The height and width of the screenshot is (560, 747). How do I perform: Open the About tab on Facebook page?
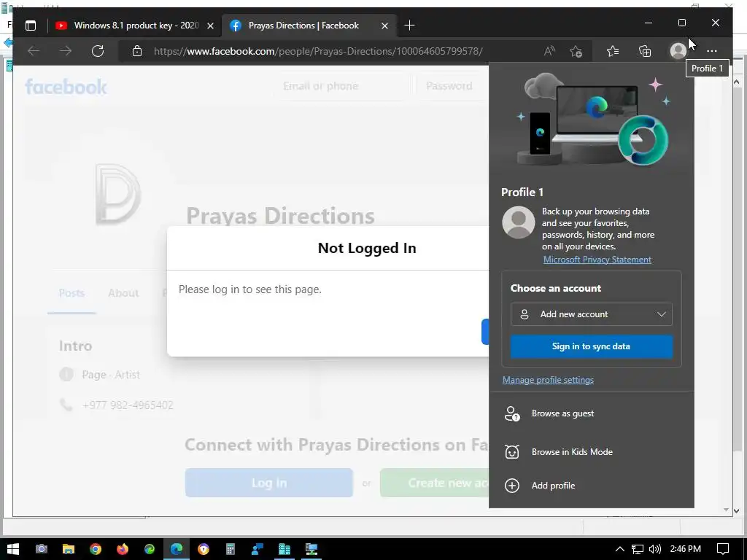pyautogui.click(x=123, y=293)
